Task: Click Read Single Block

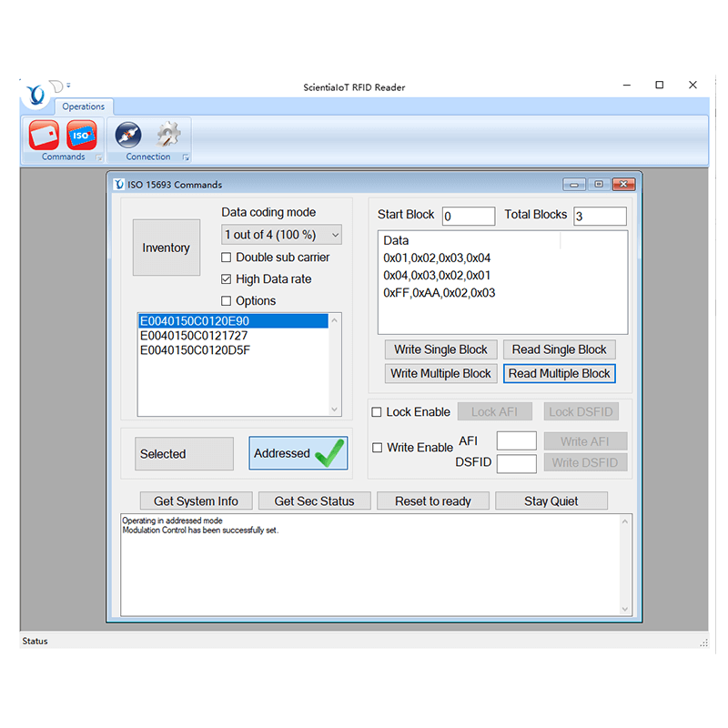Action: [x=560, y=349]
